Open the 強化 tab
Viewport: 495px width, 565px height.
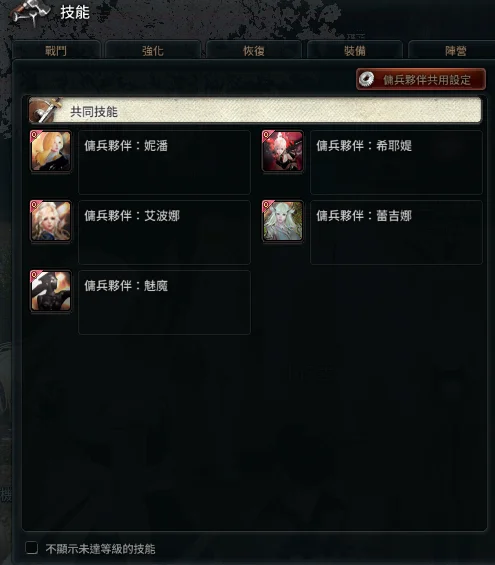[153, 50]
